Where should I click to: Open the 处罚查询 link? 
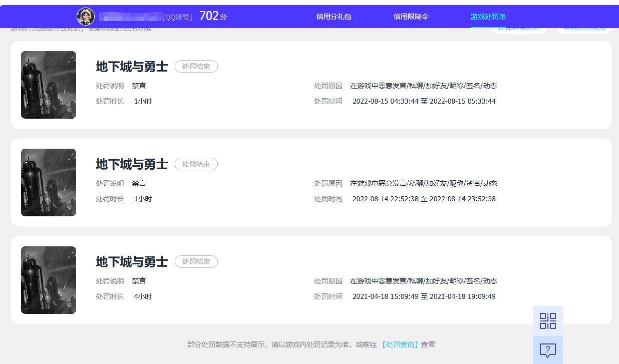coord(399,344)
